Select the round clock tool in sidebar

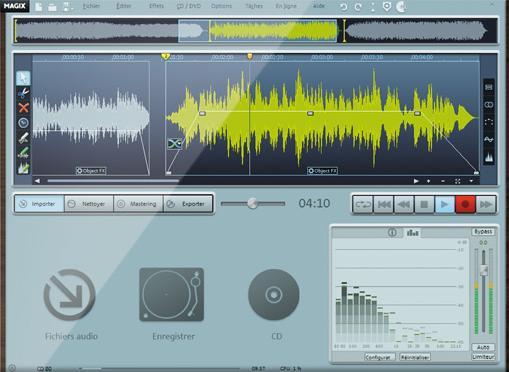(x=23, y=123)
